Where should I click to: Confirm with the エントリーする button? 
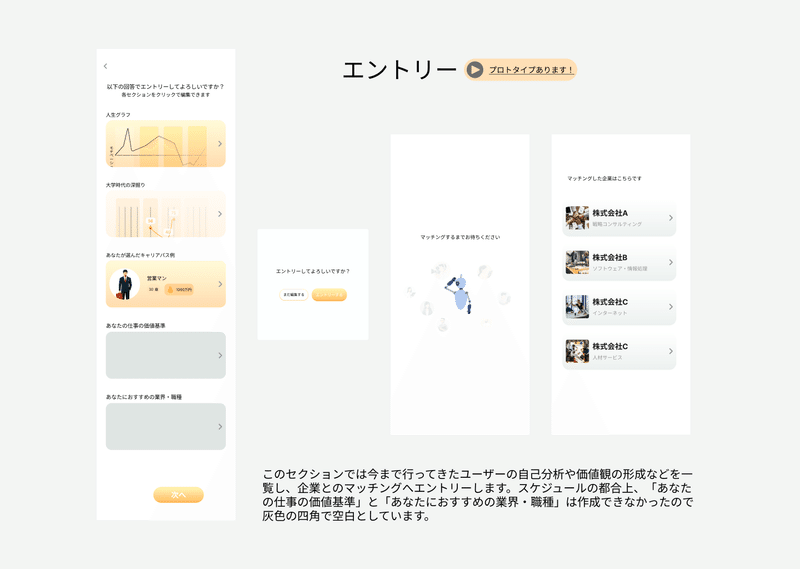click(329, 295)
